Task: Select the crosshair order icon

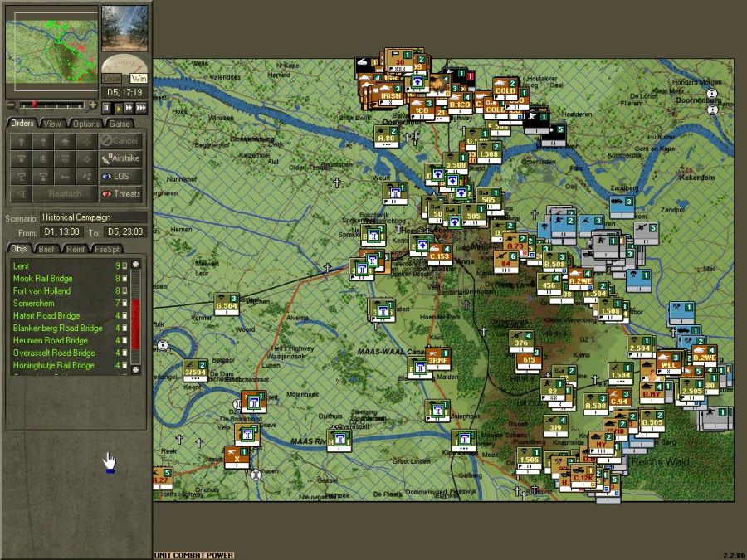Action: pos(86,141)
